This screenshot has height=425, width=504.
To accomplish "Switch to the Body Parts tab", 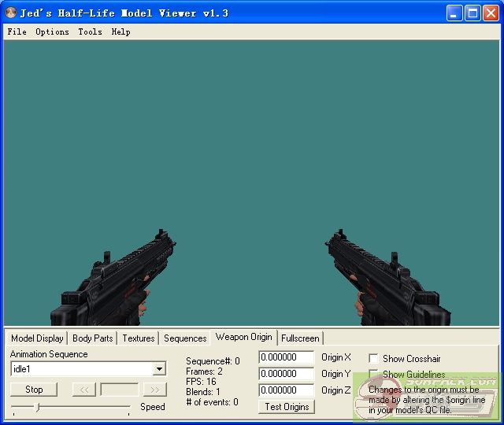I will (x=92, y=338).
